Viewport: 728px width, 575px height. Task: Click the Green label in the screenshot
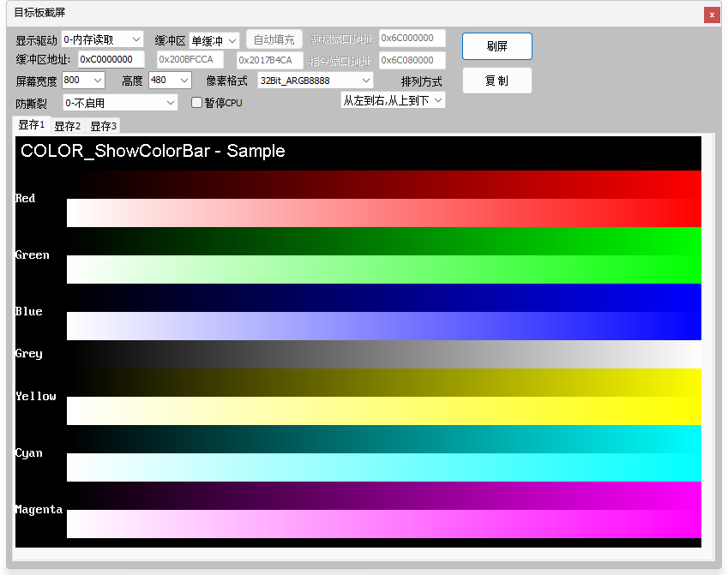tap(32, 255)
